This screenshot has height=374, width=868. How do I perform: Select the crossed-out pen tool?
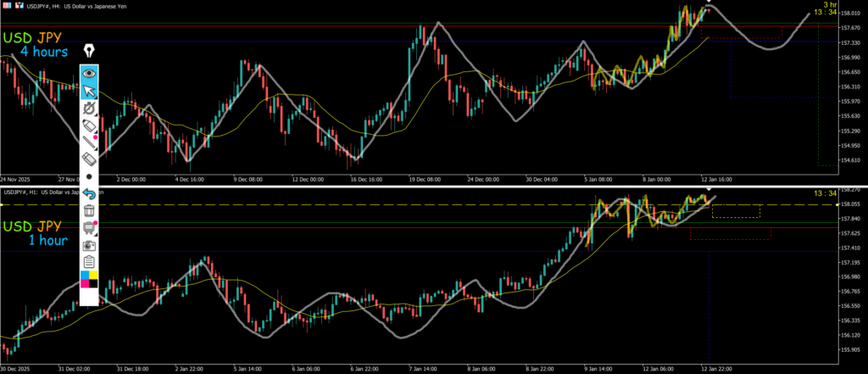tap(89, 108)
